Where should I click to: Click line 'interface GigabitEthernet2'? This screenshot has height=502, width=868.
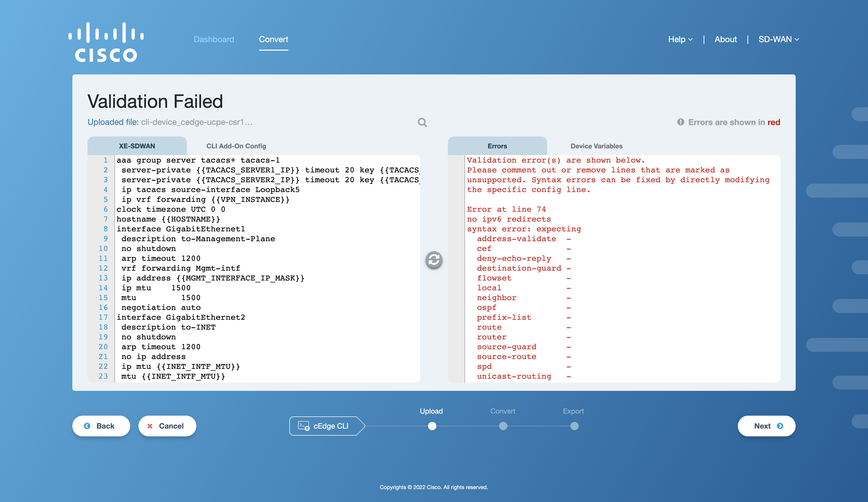(x=181, y=317)
